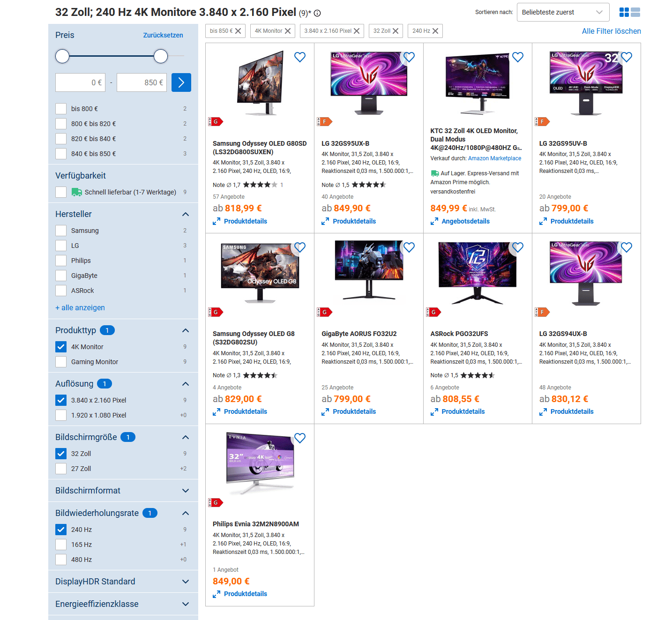Filter by manufacturer LG
Viewport: 672px width, 620px height.
point(61,246)
